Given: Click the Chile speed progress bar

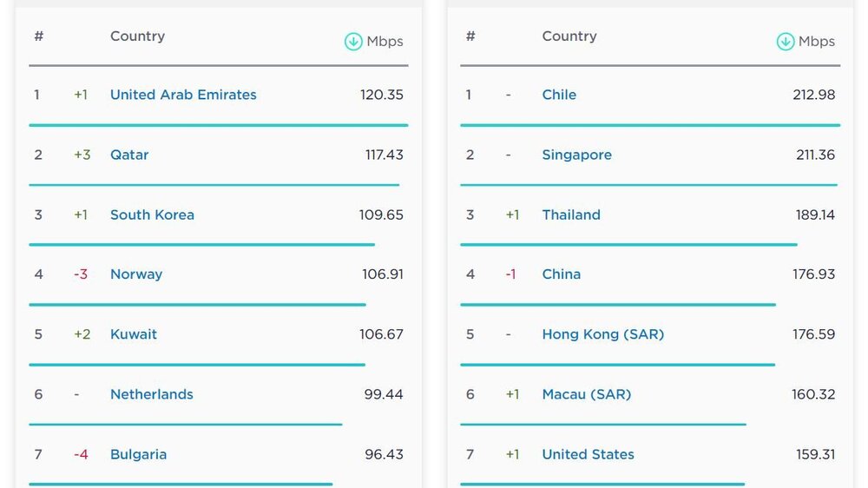Looking at the screenshot, I should click(x=649, y=125).
